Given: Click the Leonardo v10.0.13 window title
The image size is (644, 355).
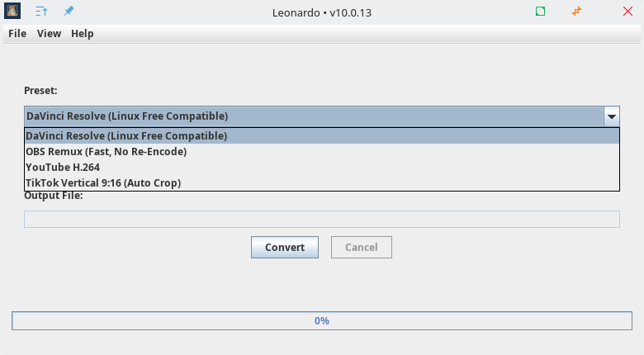Looking at the screenshot, I should pos(322,13).
